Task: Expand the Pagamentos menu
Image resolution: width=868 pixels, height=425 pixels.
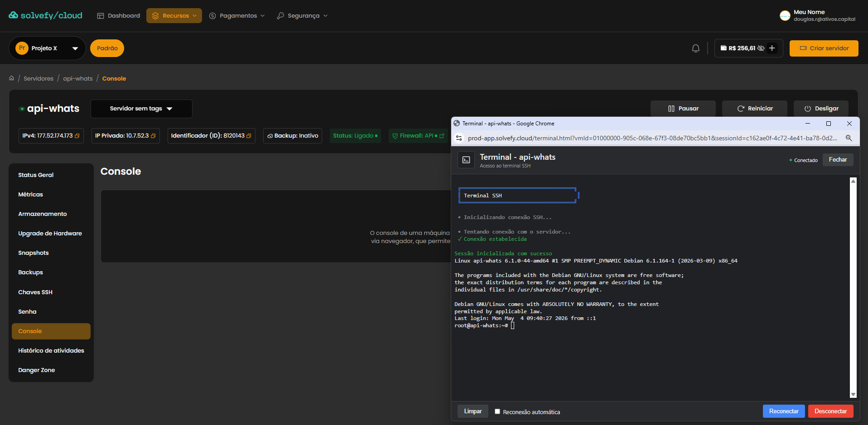Action: [x=236, y=16]
